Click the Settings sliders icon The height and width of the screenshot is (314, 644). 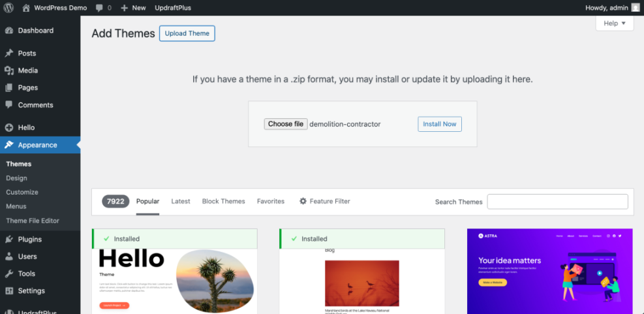pos(9,291)
